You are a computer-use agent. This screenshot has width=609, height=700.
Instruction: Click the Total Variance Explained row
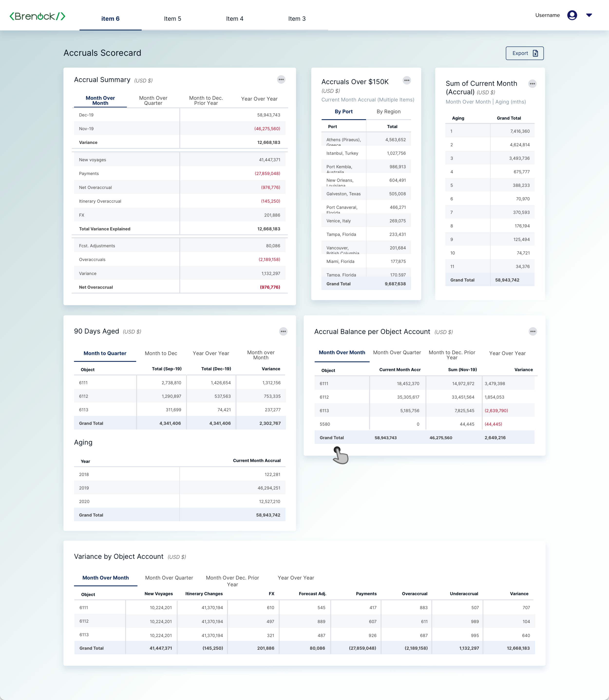point(180,229)
